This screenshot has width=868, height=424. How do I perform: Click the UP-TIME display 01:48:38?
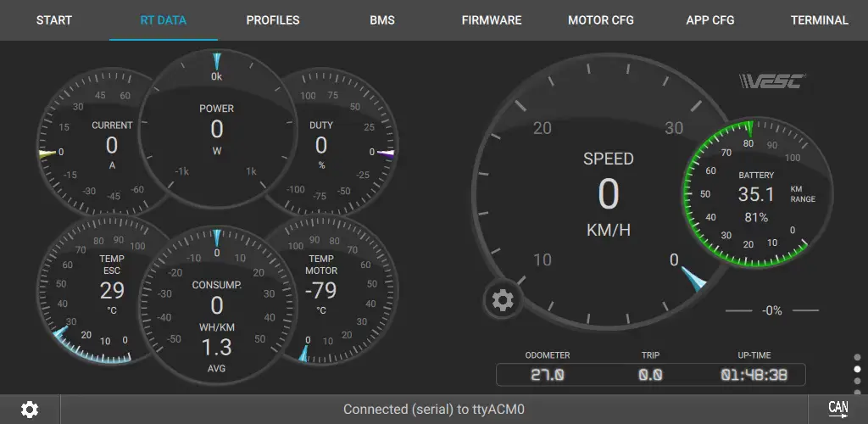(754, 376)
